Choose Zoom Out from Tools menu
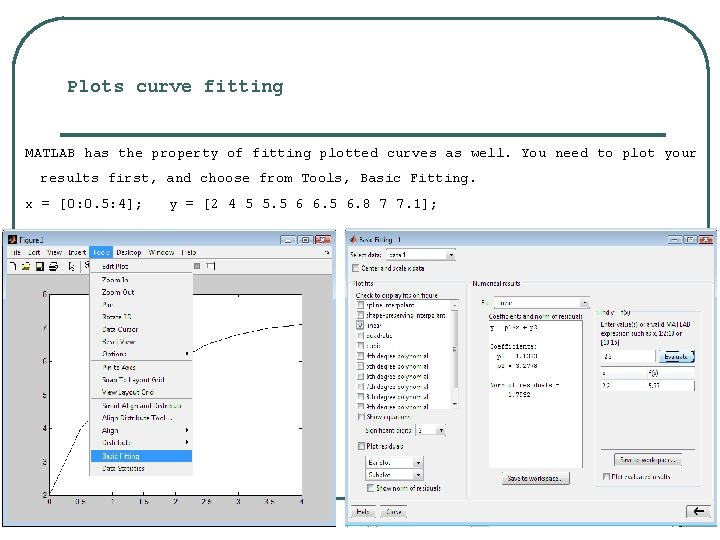 pyautogui.click(x=142, y=292)
